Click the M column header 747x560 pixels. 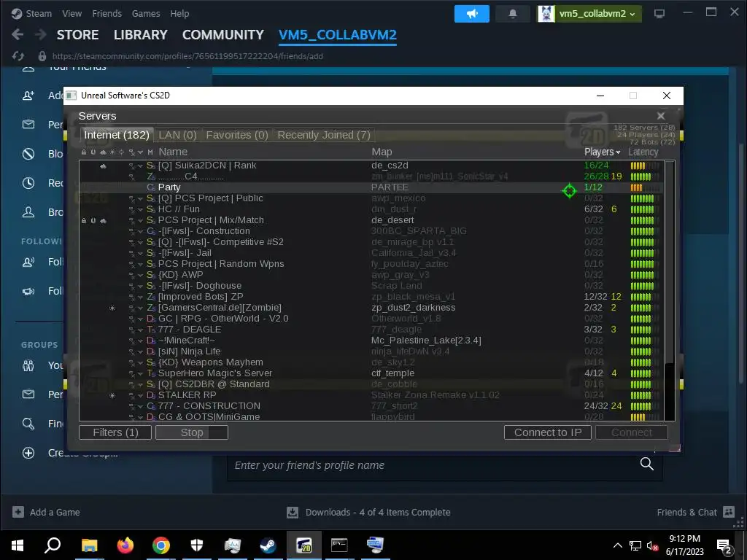coord(150,152)
